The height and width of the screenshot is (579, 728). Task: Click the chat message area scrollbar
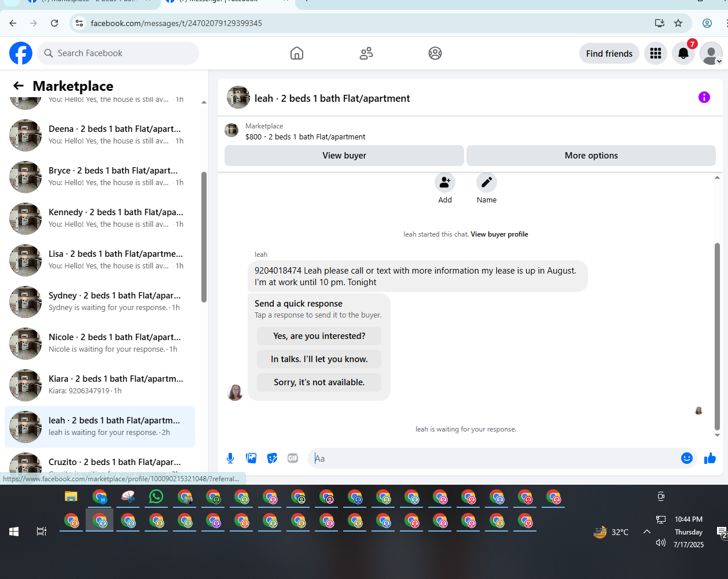click(x=718, y=335)
